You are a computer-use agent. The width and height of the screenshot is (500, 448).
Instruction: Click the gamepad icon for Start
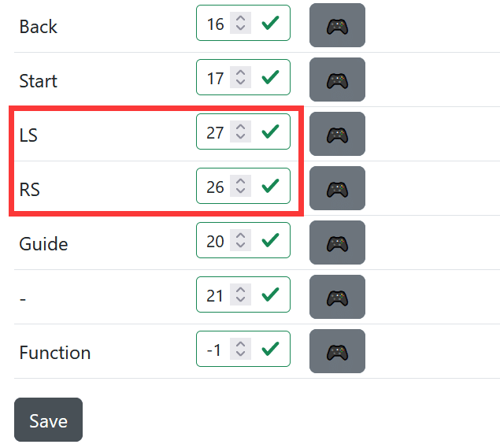pyautogui.click(x=337, y=80)
